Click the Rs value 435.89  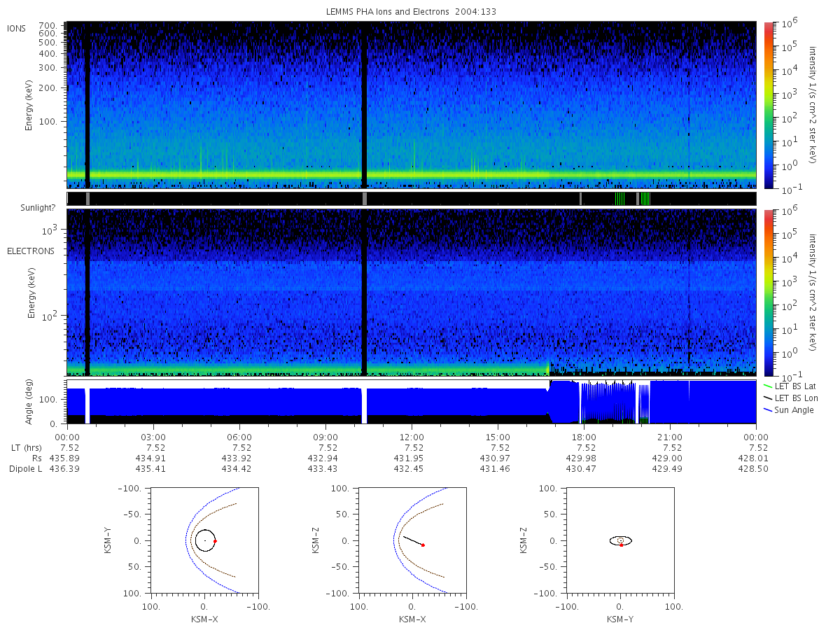click(65, 458)
